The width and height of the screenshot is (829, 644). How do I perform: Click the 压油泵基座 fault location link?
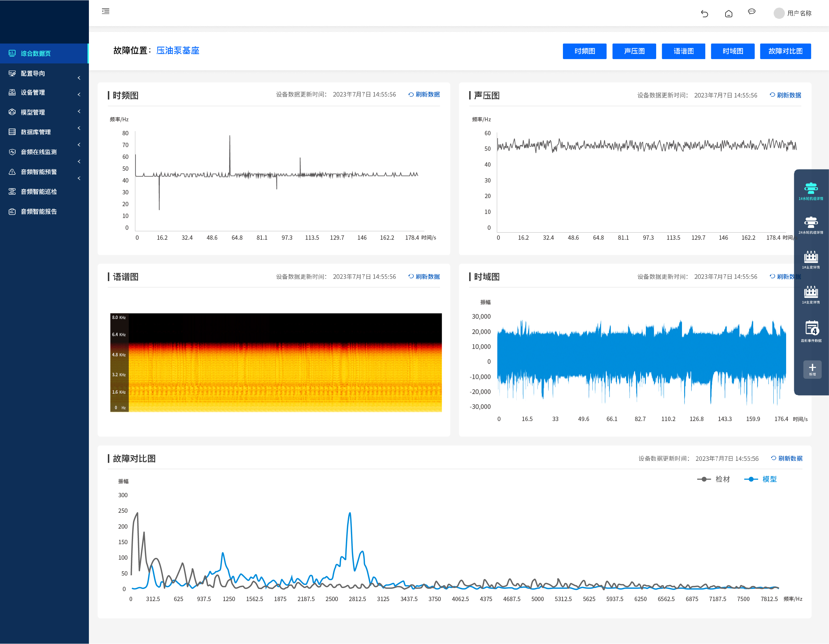click(178, 50)
